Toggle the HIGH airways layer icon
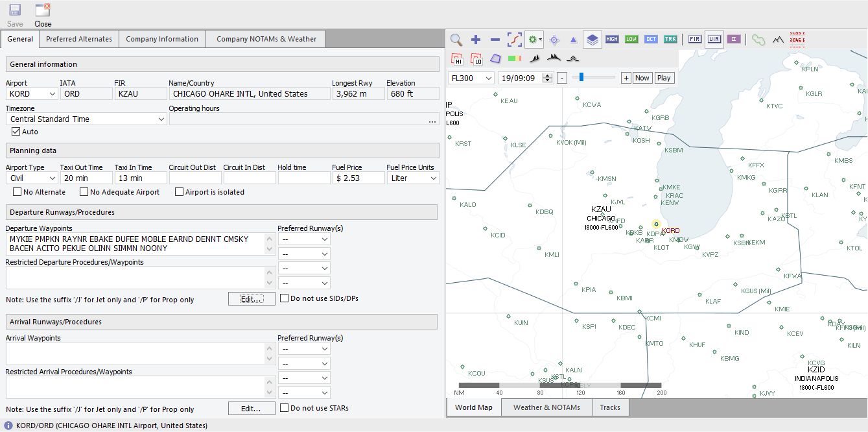This screenshot has height=432, width=868. coord(612,40)
